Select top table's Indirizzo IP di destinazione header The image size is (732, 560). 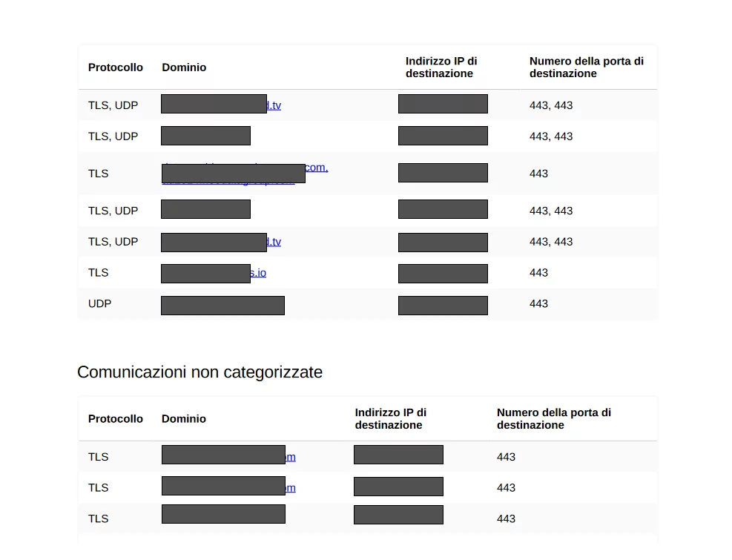(x=441, y=67)
